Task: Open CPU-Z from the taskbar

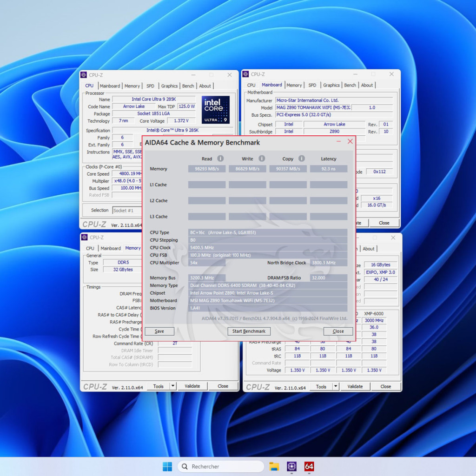Action: (x=291, y=466)
